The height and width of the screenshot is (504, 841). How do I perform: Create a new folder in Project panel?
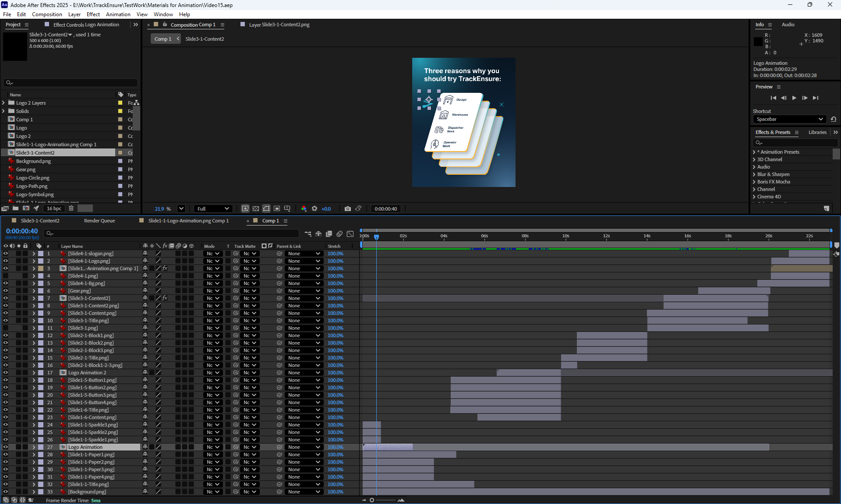coord(16,208)
